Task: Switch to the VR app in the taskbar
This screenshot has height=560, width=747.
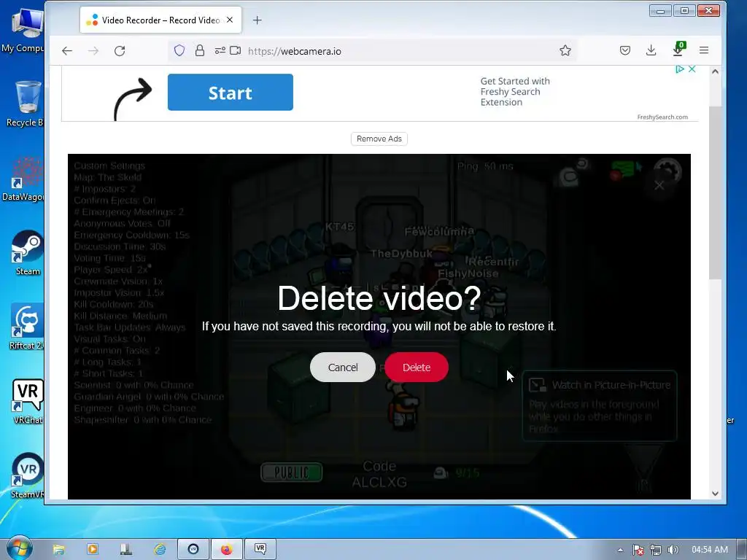Action: click(x=260, y=550)
